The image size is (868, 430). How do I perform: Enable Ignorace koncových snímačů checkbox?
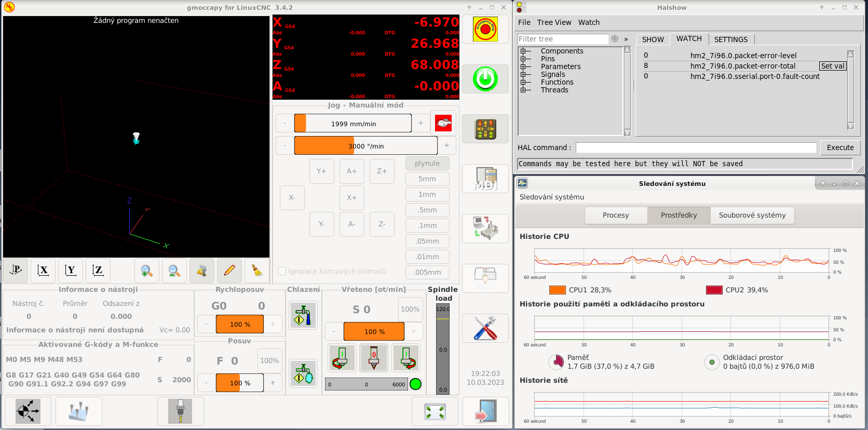[282, 271]
